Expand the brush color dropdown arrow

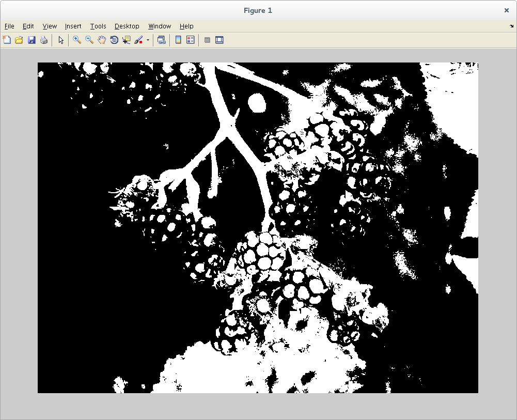coord(148,40)
